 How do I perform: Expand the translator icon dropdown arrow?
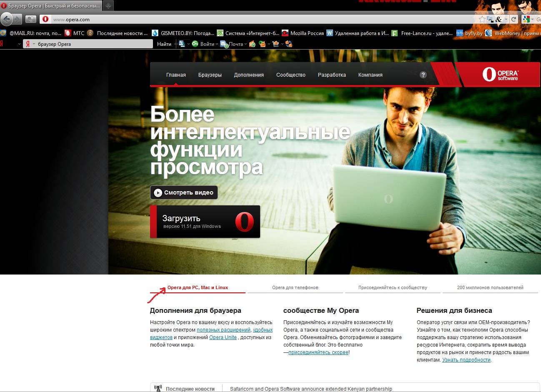pos(188,44)
